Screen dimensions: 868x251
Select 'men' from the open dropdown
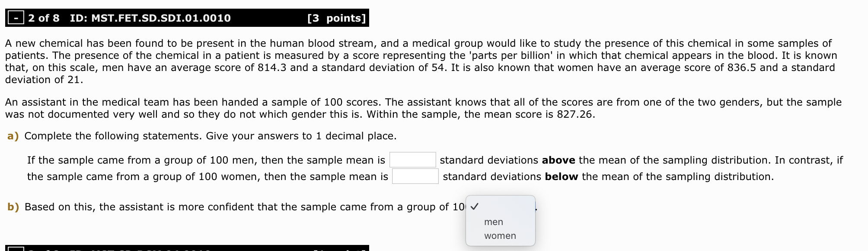coord(493,222)
